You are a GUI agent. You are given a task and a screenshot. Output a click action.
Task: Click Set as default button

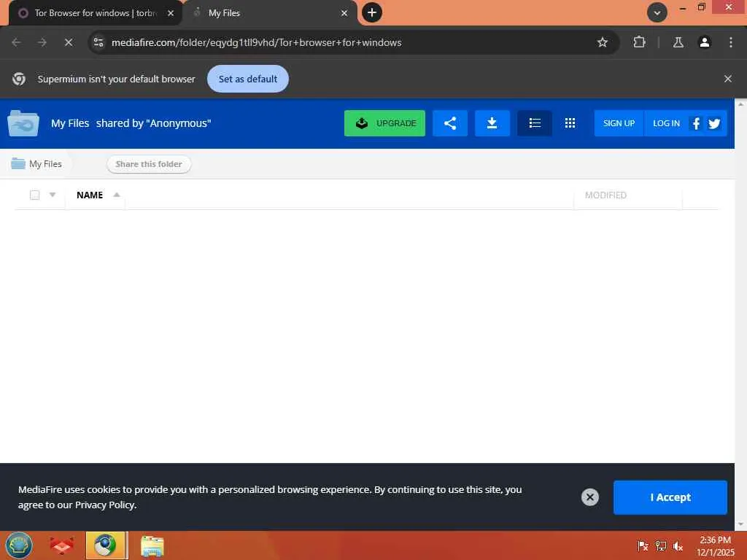248,79
